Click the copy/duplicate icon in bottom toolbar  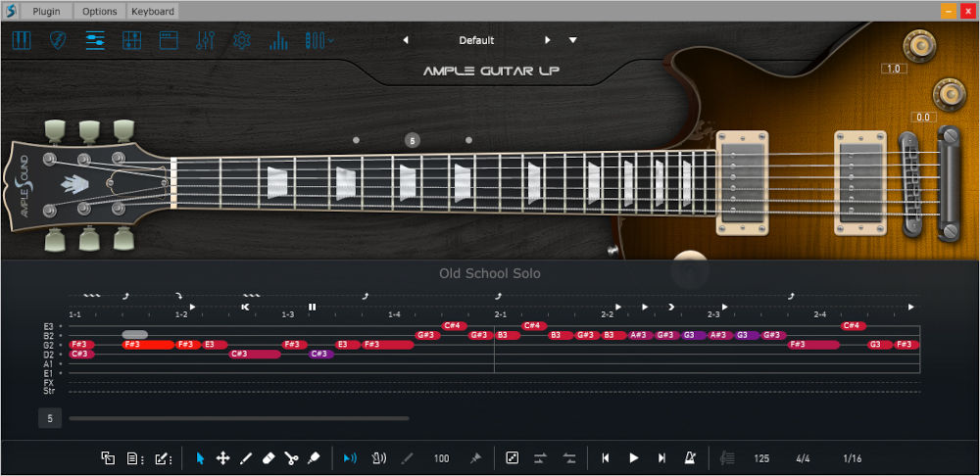(x=108, y=458)
